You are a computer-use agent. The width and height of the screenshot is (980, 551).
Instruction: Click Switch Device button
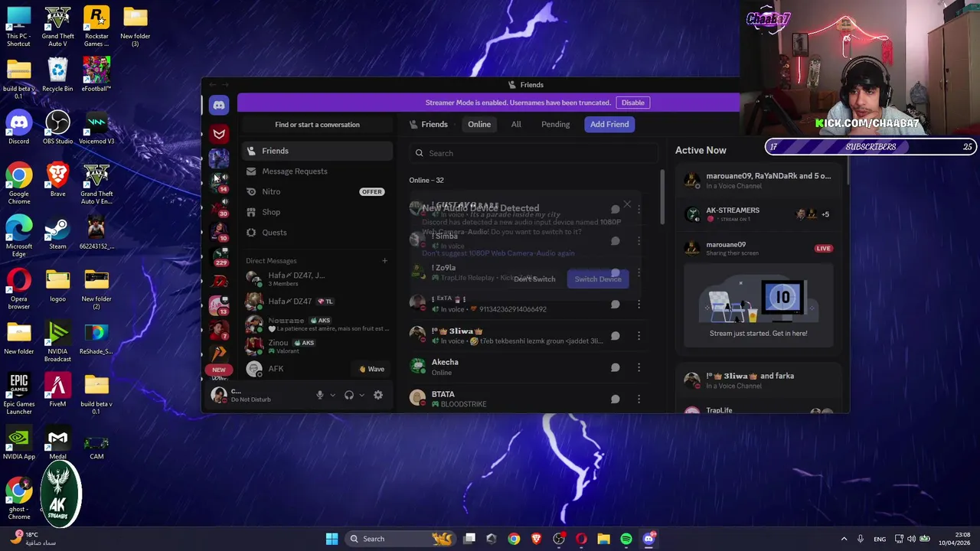pyautogui.click(x=598, y=279)
